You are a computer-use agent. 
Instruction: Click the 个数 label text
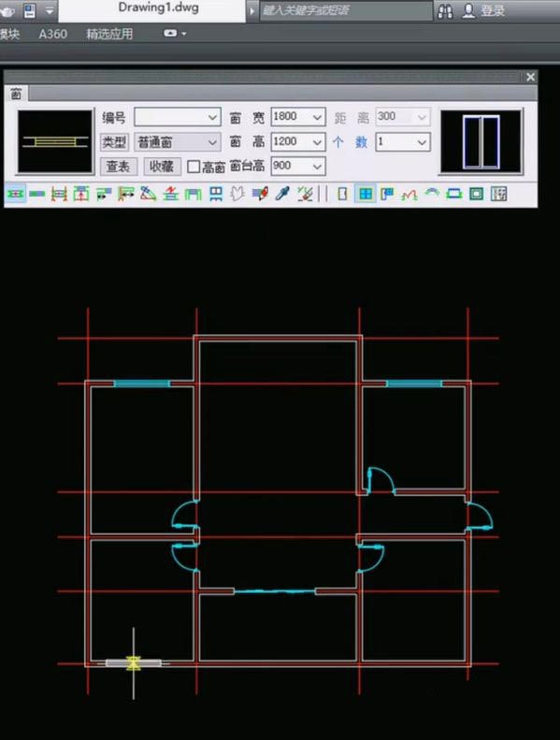point(350,141)
